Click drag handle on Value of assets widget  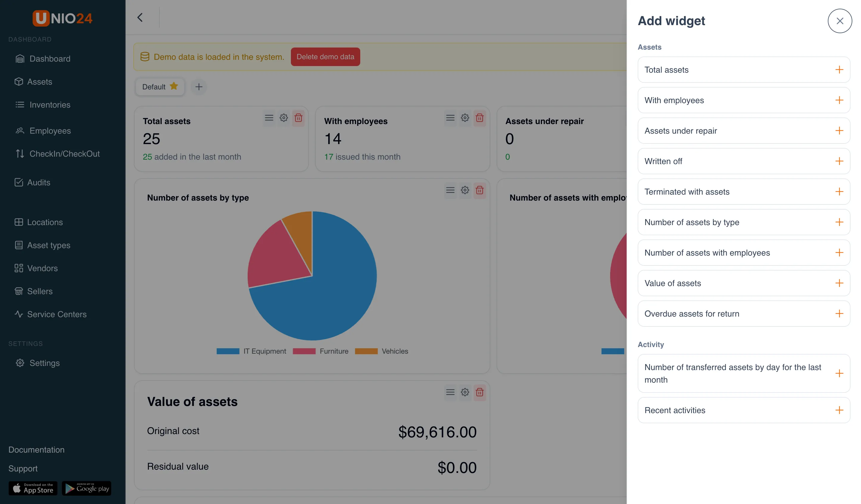point(450,392)
